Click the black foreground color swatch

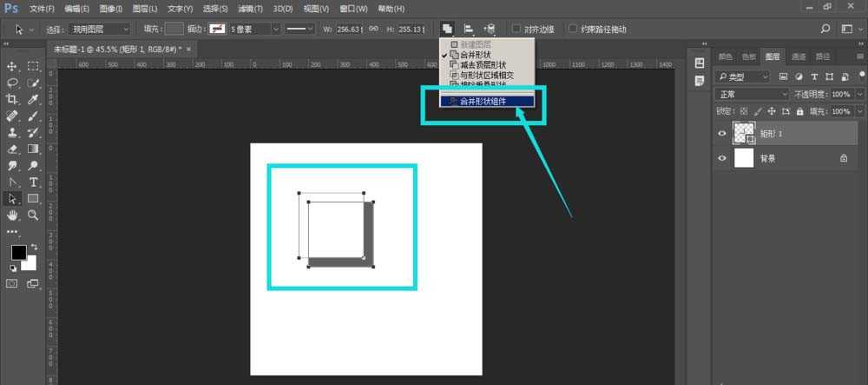tap(17, 253)
